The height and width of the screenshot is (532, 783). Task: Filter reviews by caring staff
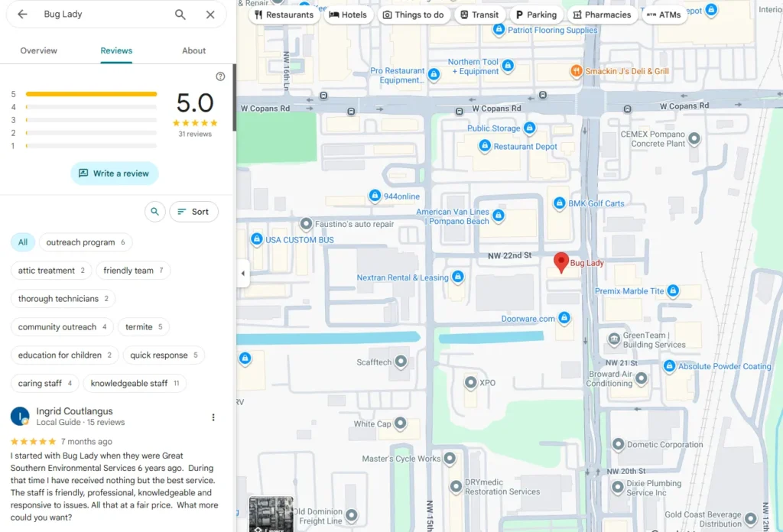(45, 383)
